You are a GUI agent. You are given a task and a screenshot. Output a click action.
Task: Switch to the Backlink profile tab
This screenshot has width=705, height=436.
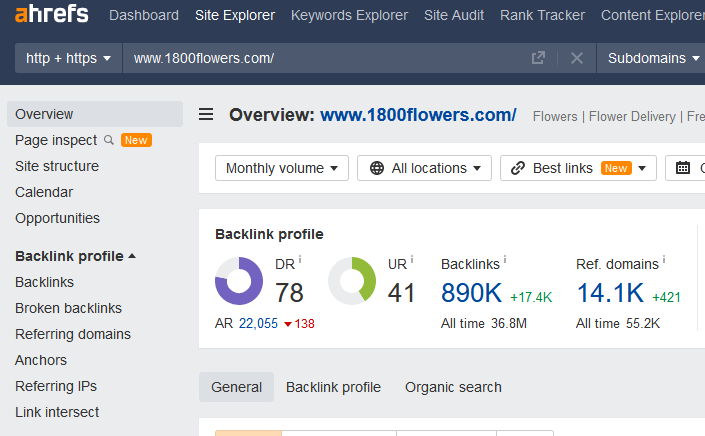(x=333, y=387)
